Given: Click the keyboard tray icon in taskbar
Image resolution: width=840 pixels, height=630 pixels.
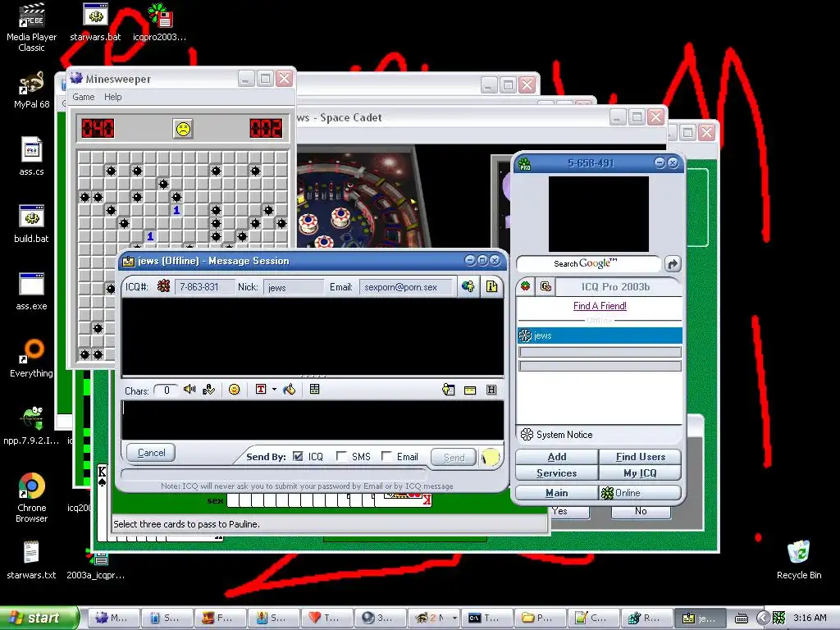Looking at the screenshot, I should [x=741, y=619].
